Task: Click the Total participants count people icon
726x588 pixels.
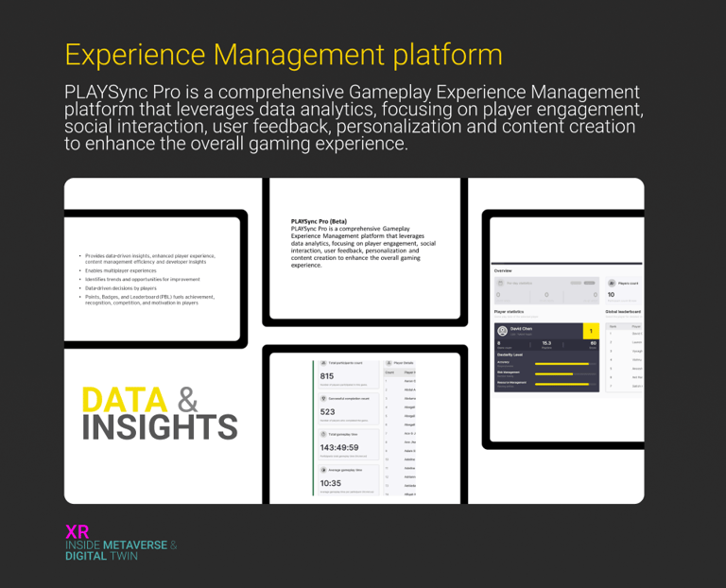Action: tap(323, 363)
